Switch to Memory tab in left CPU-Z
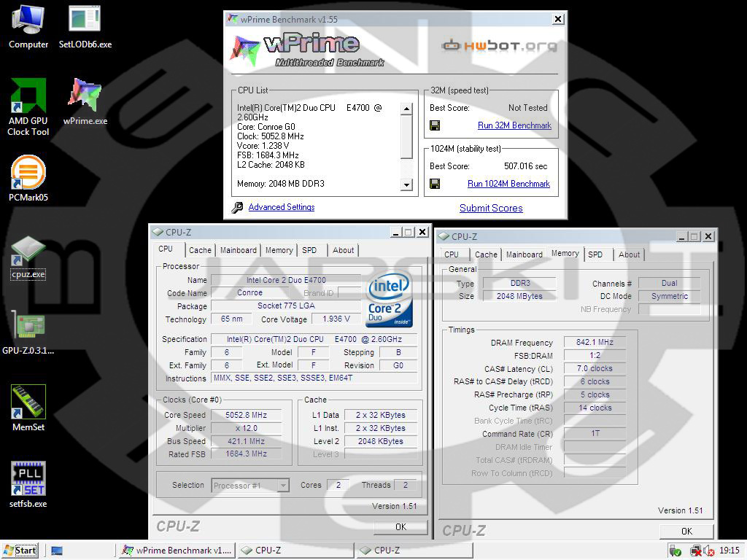The height and width of the screenshot is (560, 747). point(279,250)
